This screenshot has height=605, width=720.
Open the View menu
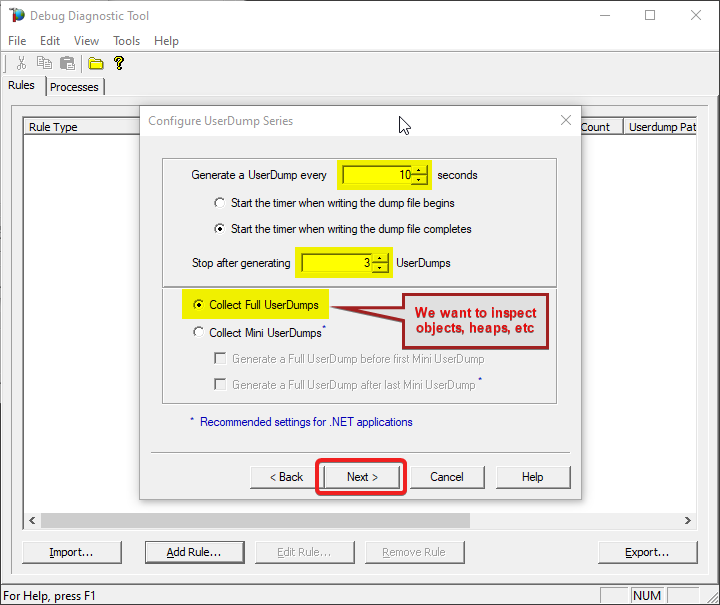pos(86,41)
